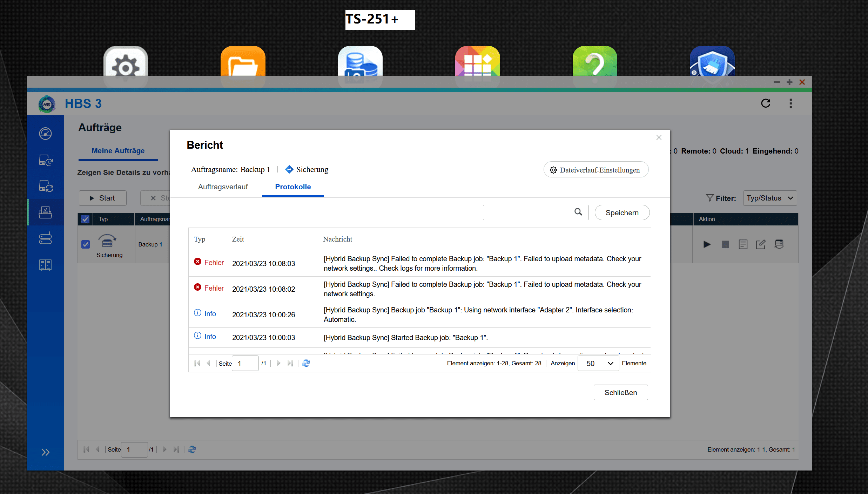
Task: Open Storage Spaces sidebar icon
Action: (x=45, y=238)
